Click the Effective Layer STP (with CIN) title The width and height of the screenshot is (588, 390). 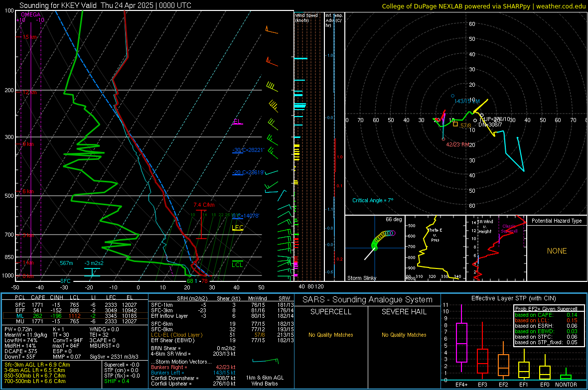(x=513, y=298)
